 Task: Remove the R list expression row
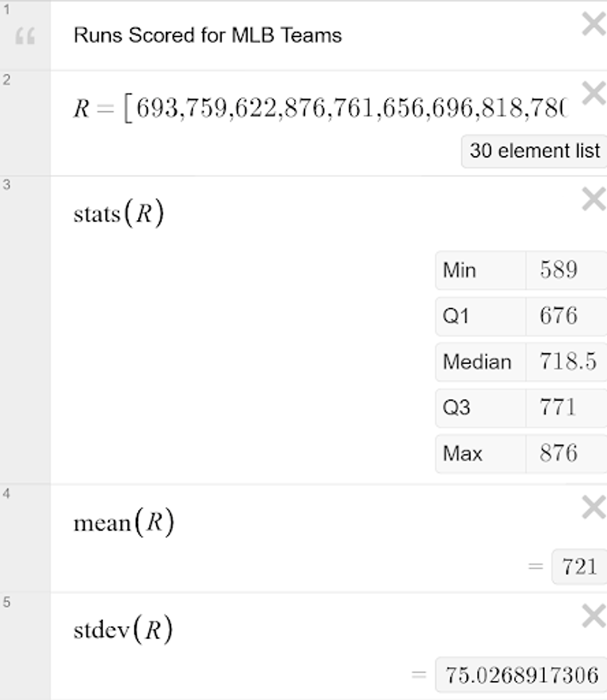593,94
